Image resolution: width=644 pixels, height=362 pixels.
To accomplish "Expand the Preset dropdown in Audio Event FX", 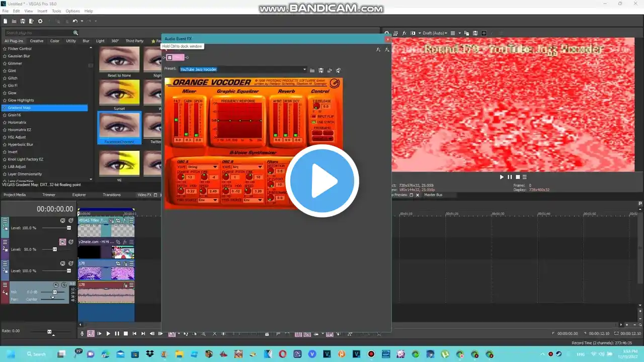I will click(x=304, y=69).
